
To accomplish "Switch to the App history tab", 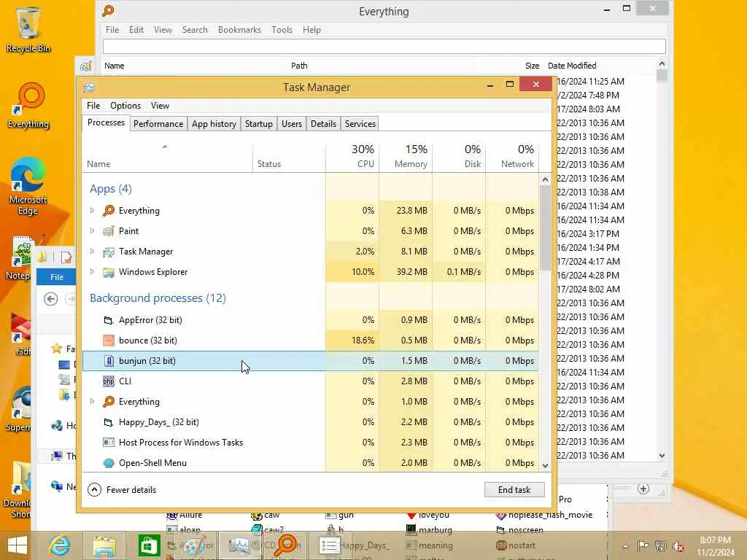I will pos(214,124).
